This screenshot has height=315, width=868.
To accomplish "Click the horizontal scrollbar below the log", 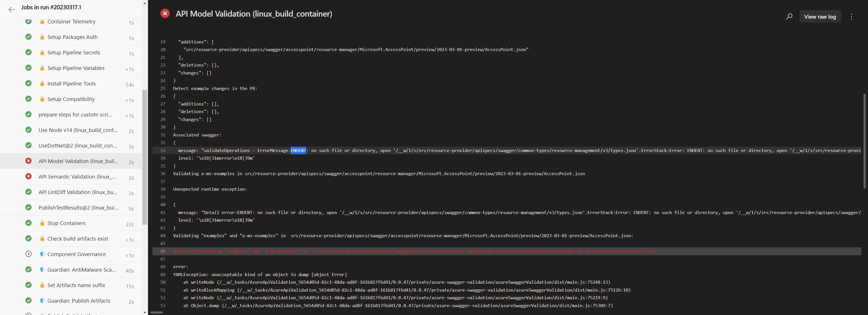I will point(157,313).
